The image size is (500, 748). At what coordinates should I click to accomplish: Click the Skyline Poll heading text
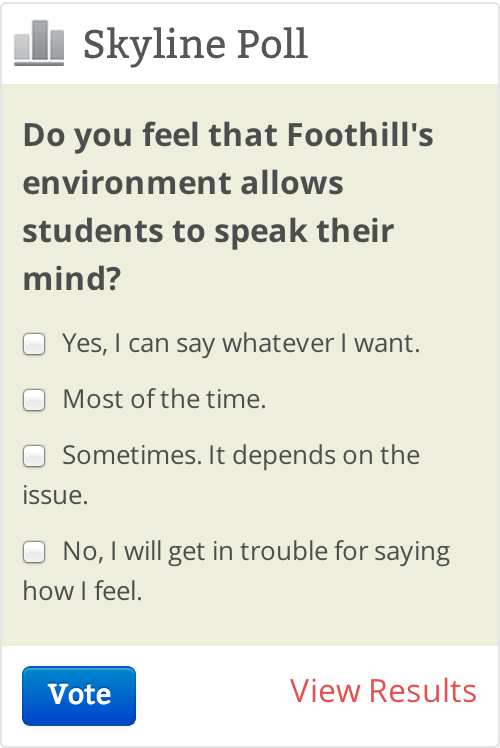pos(196,44)
